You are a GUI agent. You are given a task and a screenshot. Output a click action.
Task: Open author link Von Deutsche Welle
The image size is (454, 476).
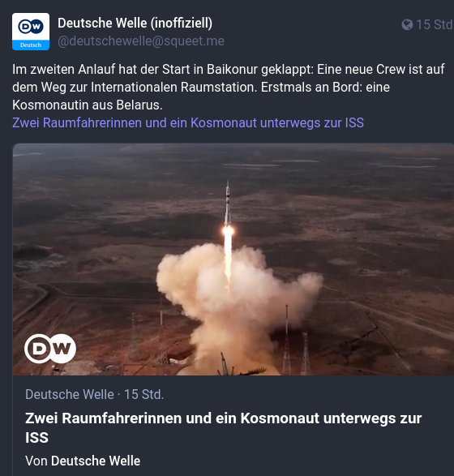[83, 461]
